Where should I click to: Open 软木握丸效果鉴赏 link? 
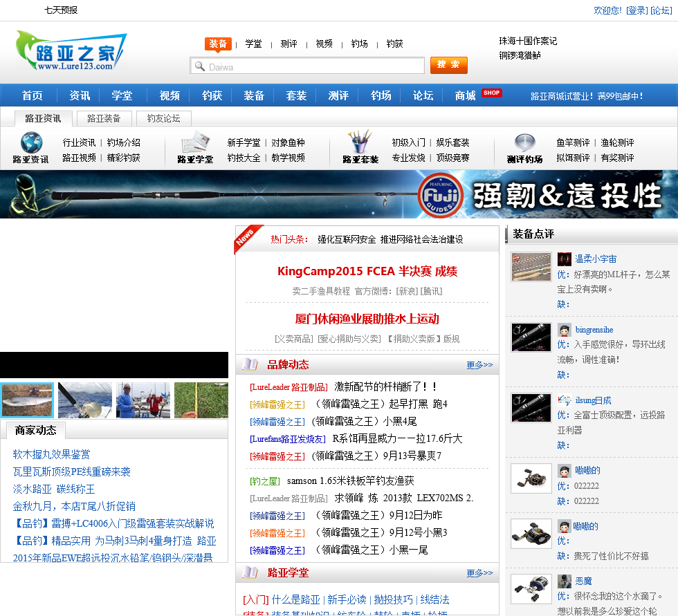pos(51,454)
